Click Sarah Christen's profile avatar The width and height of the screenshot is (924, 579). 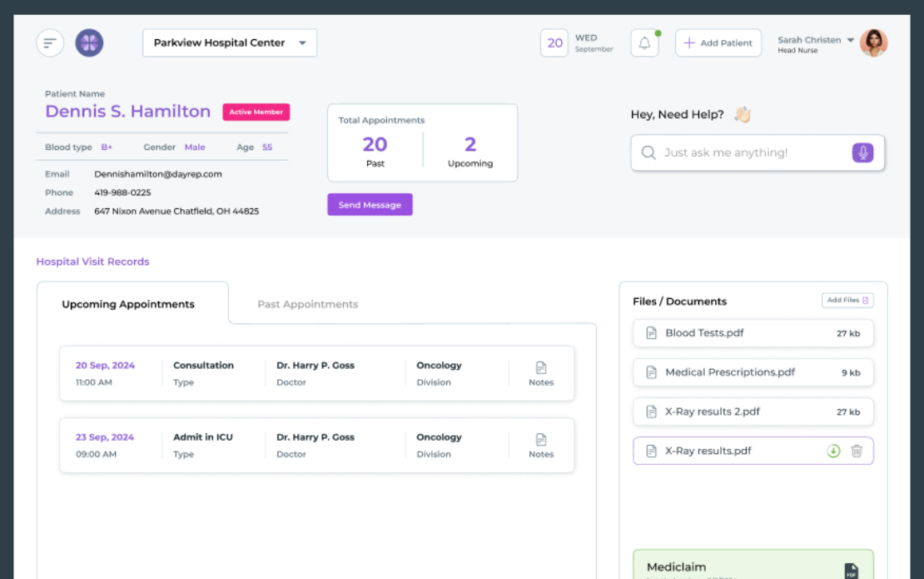[873, 43]
